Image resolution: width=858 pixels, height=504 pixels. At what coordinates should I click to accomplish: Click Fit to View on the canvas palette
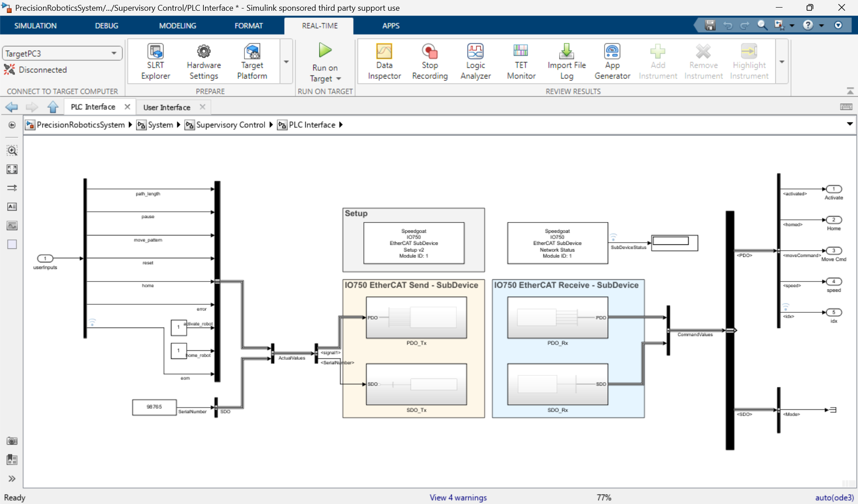(x=12, y=169)
